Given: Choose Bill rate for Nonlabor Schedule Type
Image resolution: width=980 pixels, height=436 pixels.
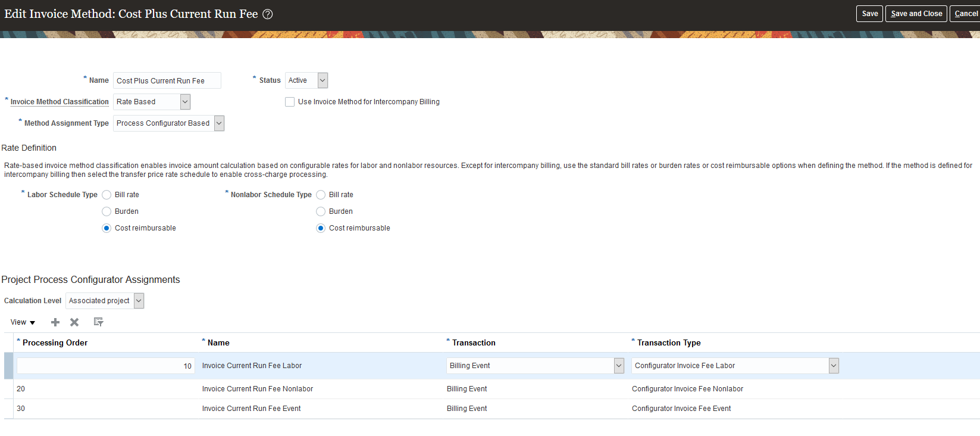Looking at the screenshot, I should 321,195.
